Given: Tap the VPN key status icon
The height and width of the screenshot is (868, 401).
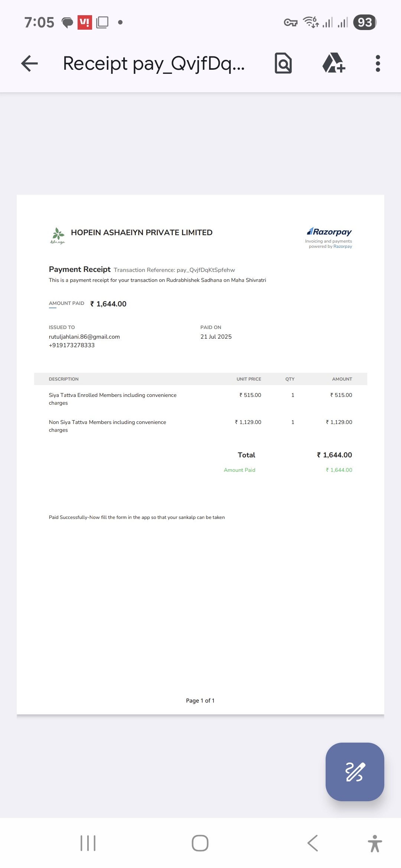Looking at the screenshot, I should click(291, 23).
